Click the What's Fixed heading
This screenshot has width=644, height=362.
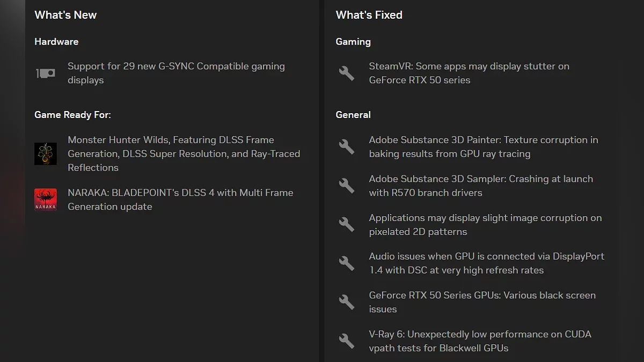pos(369,15)
